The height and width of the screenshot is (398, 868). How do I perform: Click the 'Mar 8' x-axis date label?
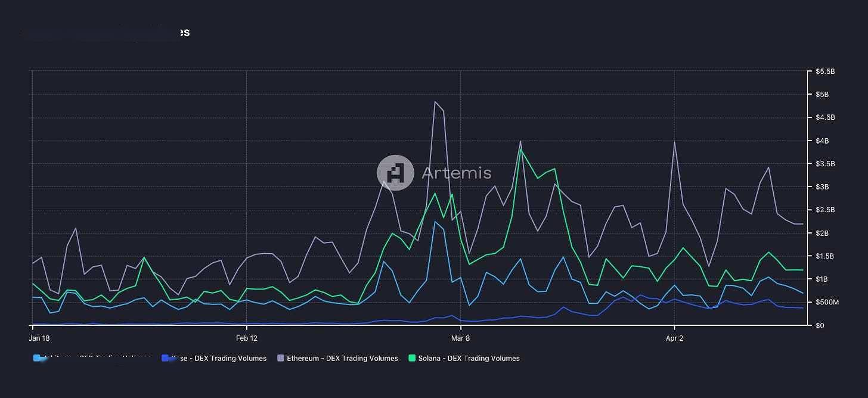tap(460, 338)
